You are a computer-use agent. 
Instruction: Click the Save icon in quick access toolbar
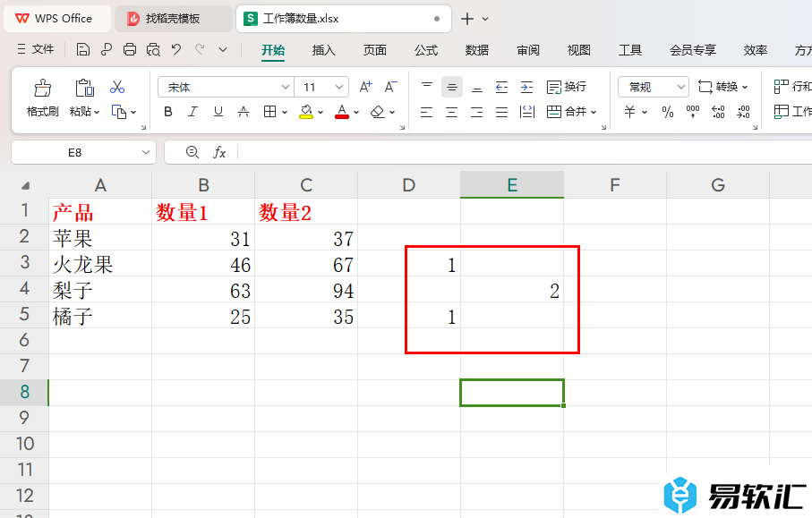(83, 50)
